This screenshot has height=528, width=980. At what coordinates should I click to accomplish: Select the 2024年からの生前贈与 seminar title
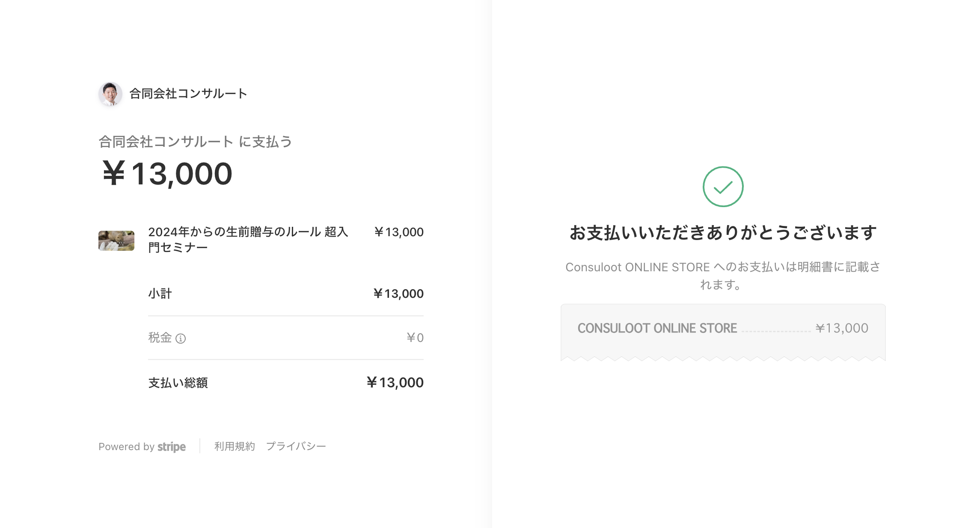click(x=248, y=240)
